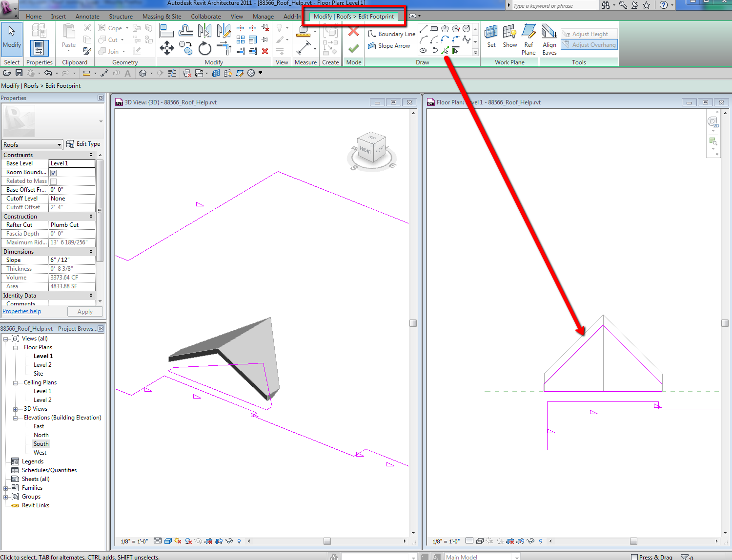Open the Properties help link
732x560 pixels.
pyautogui.click(x=22, y=311)
